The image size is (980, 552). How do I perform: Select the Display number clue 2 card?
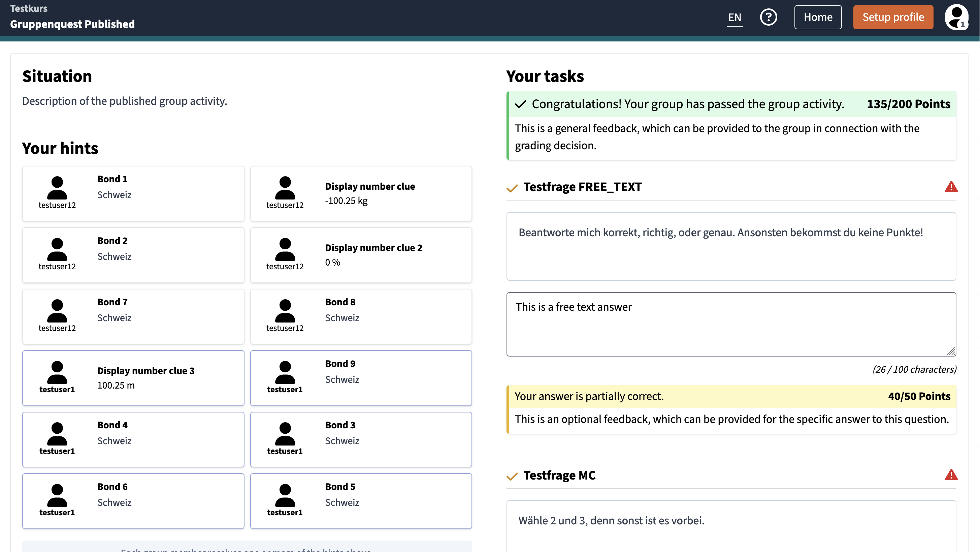click(361, 255)
